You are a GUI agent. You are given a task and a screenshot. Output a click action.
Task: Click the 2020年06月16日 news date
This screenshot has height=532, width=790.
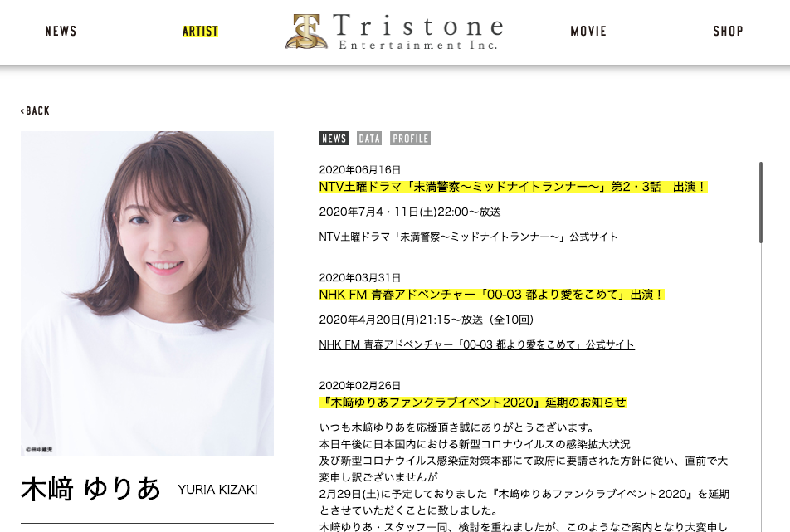tap(360, 170)
